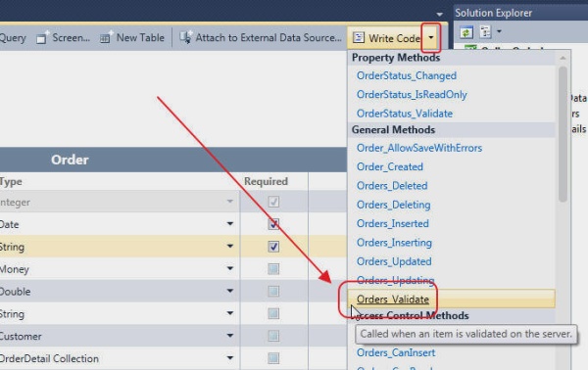Open the non-highlighted String type dropdown below Double
The image size is (588, 370).
230,313
